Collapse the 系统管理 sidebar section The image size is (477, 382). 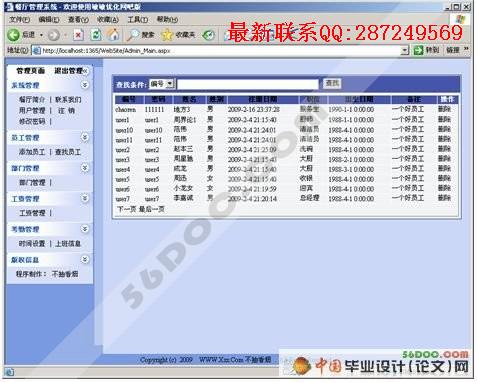85,85
